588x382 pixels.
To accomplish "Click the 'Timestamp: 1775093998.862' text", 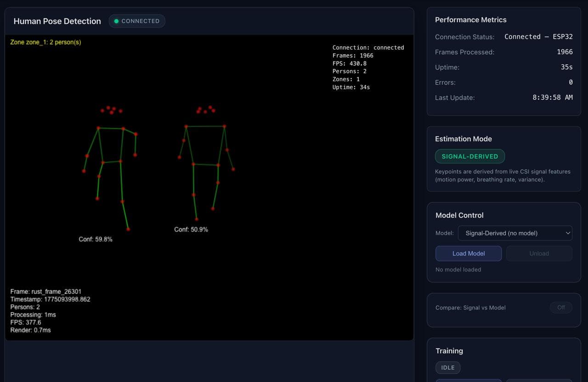I will [50, 299].
